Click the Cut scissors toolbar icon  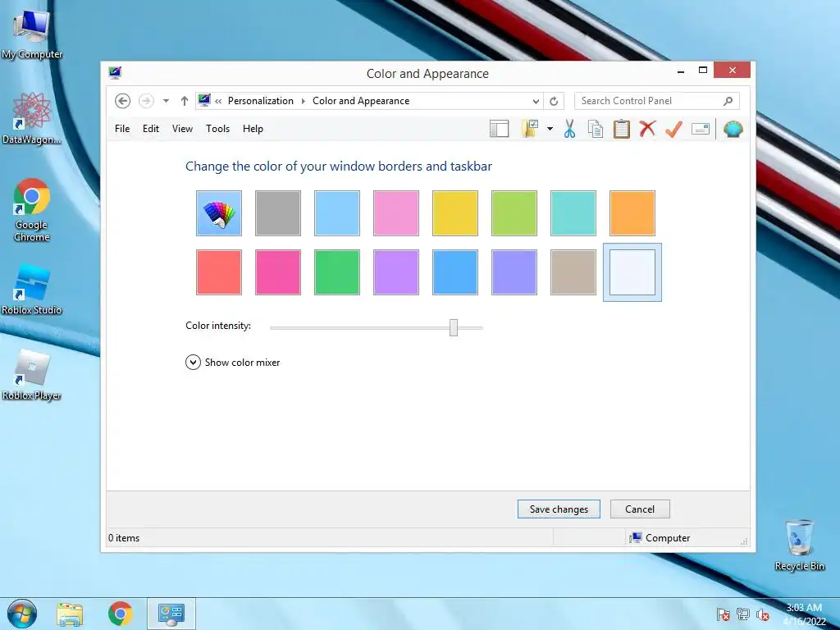[569, 129]
